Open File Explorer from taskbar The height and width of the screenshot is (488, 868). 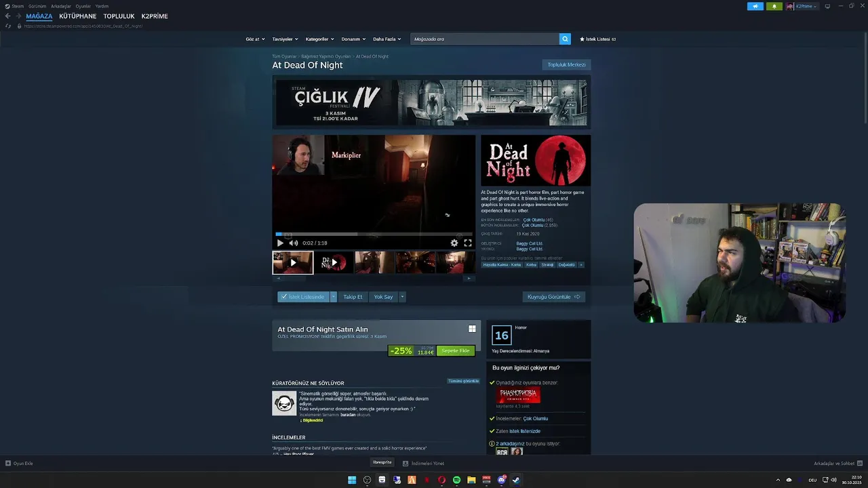pos(471,480)
